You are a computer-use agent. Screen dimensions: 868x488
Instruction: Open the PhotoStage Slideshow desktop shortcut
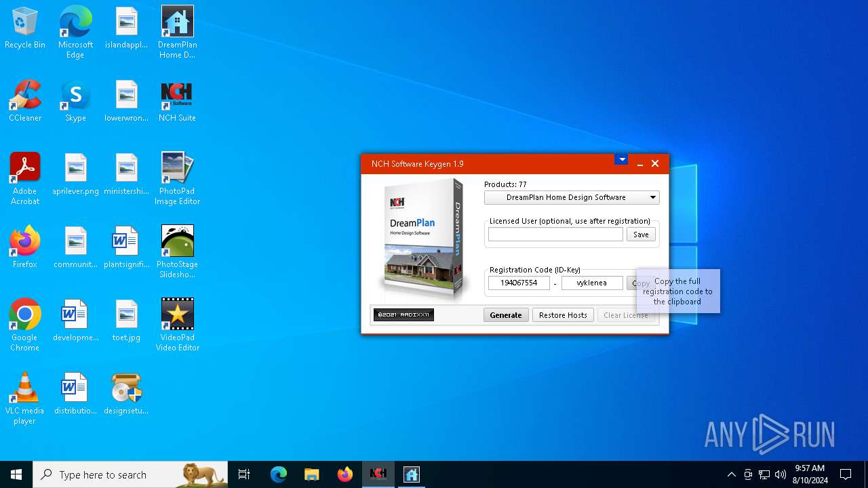tap(177, 252)
